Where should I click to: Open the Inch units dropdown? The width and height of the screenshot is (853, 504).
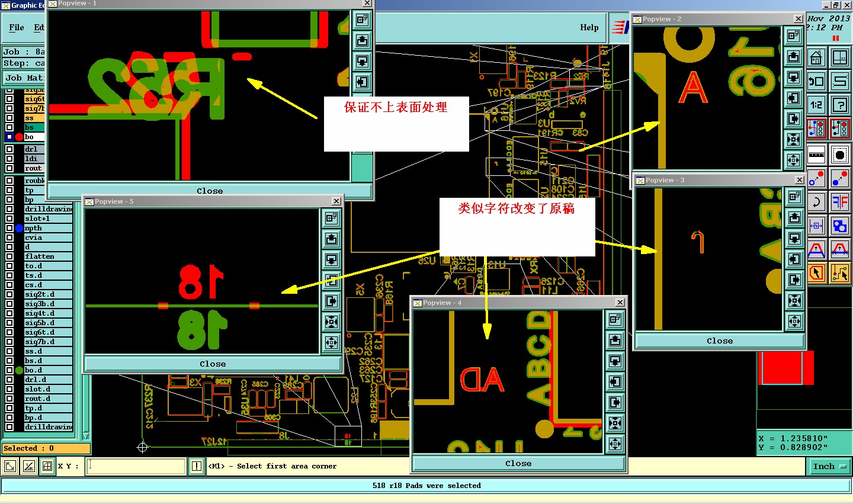pos(829,467)
